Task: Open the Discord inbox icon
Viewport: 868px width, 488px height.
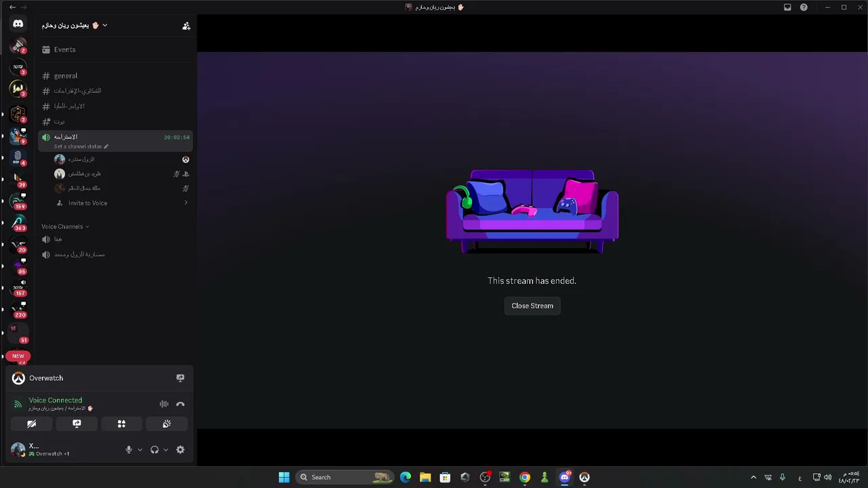Action: pyautogui.click(x=787, y=7)
